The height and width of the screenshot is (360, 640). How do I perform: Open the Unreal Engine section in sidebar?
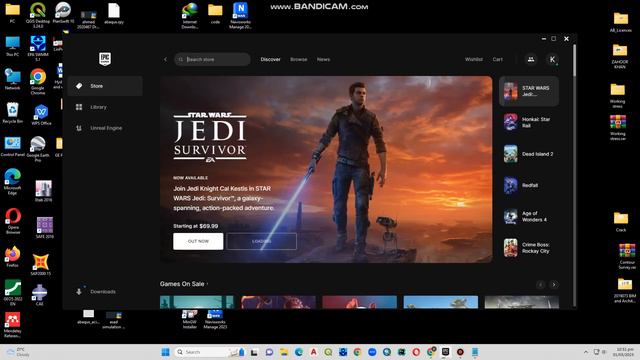pos(105,128)
